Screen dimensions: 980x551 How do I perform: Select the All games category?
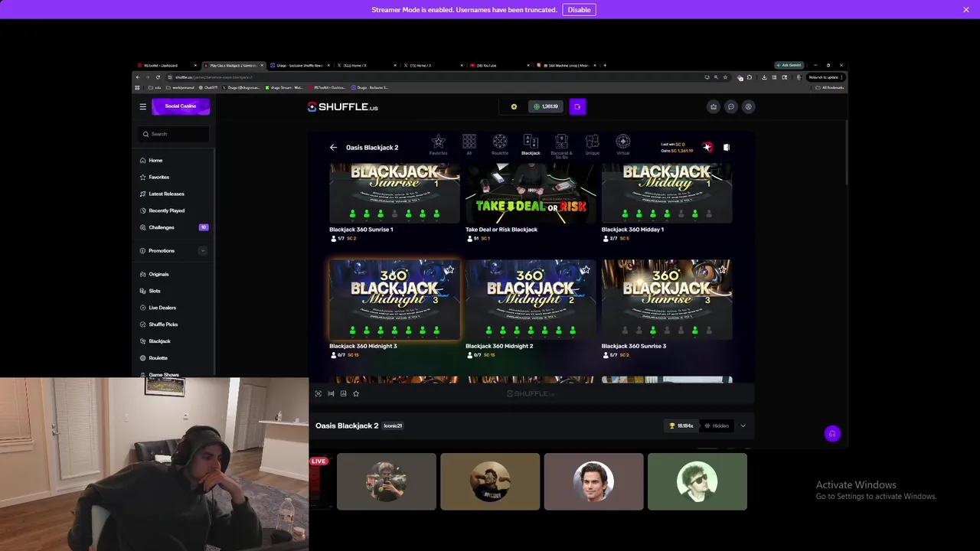pos(469,145)
